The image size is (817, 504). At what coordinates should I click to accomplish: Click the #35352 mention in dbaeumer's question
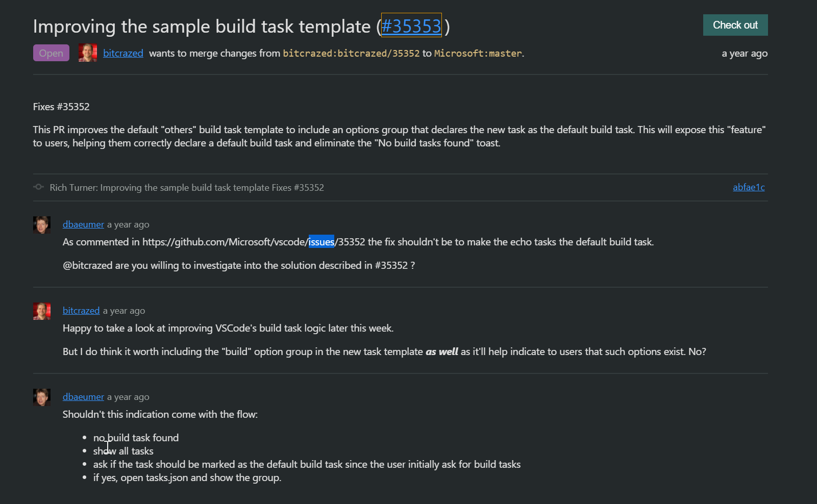391,265
